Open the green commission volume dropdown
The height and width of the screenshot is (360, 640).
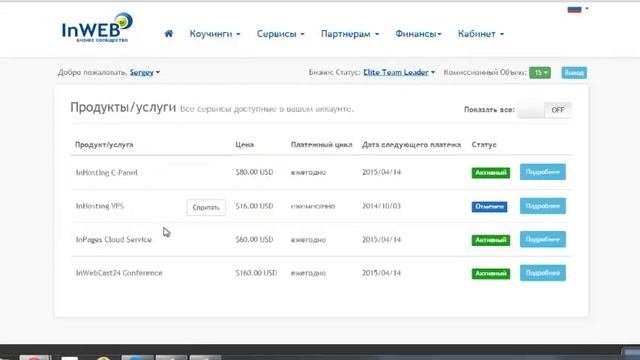coord(540,73)
